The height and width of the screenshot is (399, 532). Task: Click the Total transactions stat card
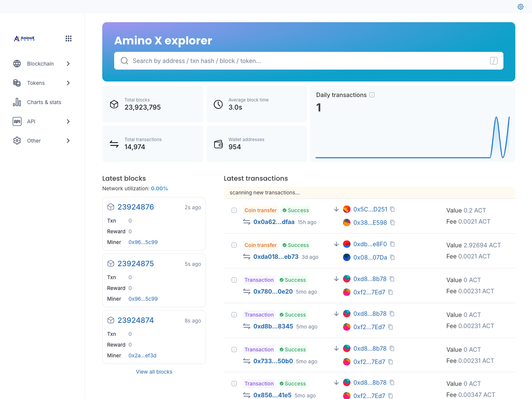tap(153, 144)
